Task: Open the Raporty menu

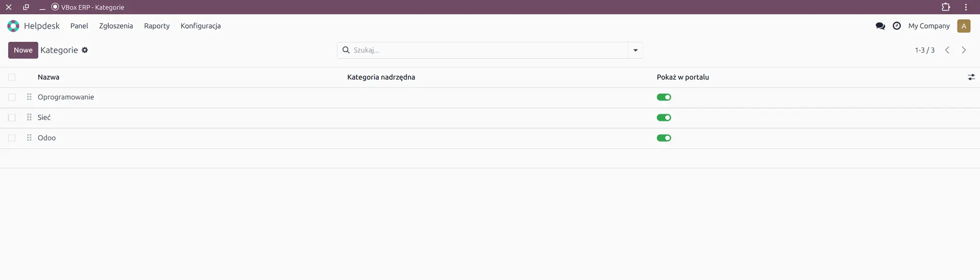Action: [157, 26]
